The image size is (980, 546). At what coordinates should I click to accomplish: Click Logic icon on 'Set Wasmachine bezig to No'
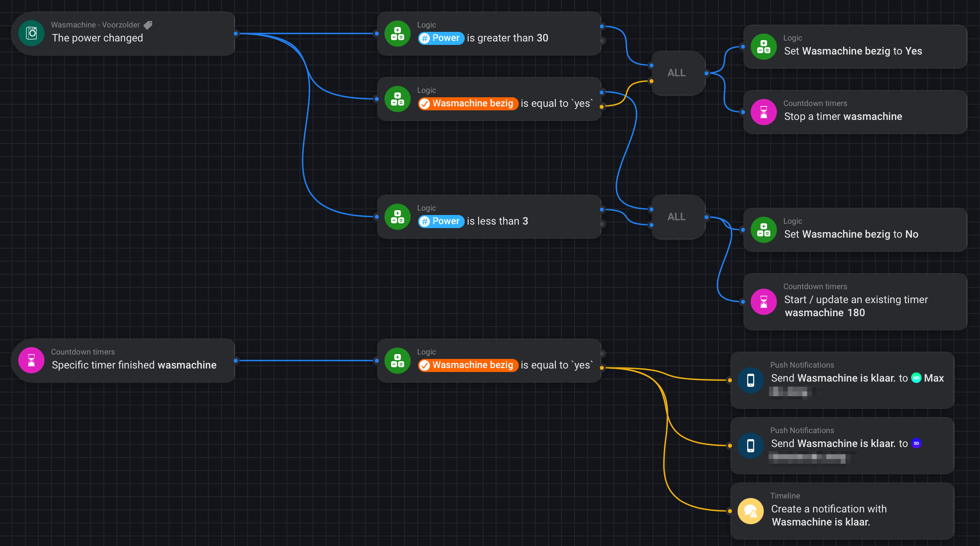click(763, 230)
